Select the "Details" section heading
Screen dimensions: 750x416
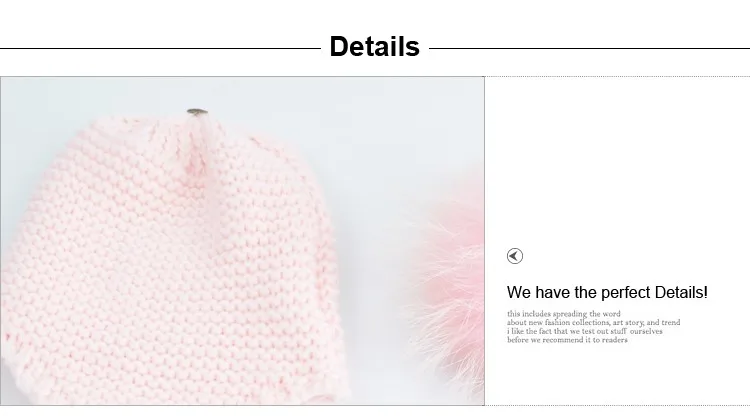(x=375, y=46)
